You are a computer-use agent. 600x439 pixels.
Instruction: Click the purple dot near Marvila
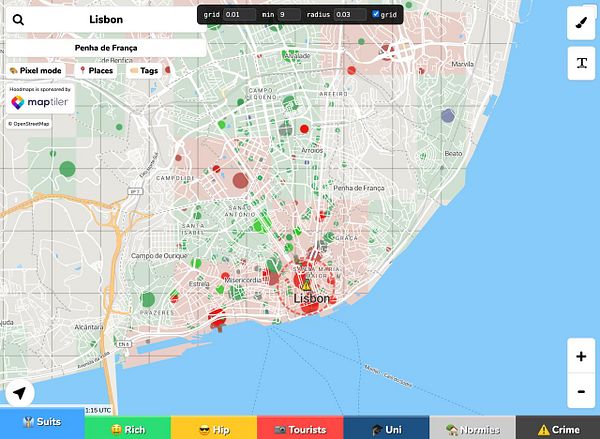(448, 115)
